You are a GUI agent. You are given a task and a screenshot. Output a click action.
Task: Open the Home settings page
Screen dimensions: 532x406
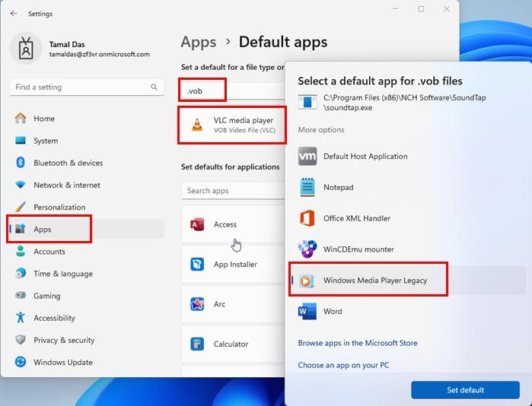coord(44,119)
